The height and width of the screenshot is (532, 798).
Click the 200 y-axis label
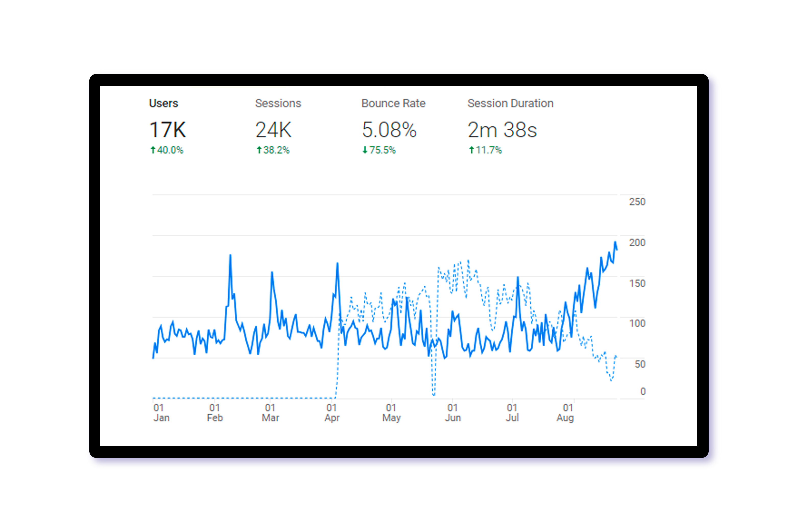[637, 243]
